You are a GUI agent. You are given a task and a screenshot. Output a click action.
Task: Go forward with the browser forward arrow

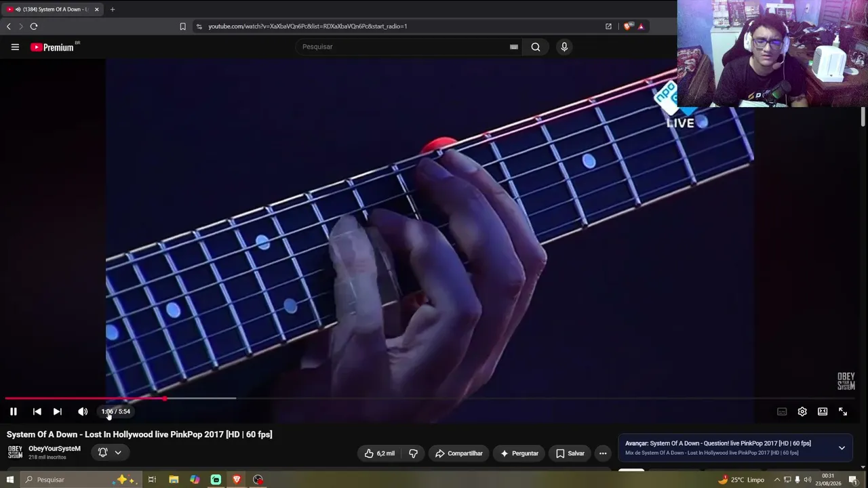(20, 26)
